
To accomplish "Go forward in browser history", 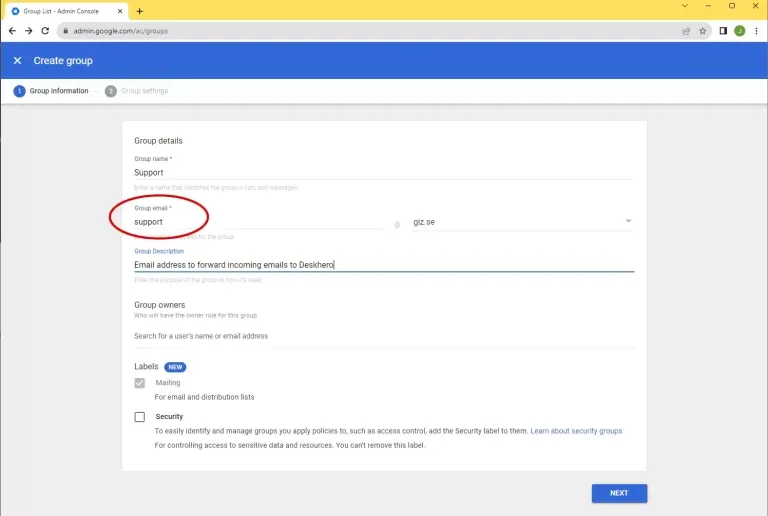I will [x=28, y=31].
